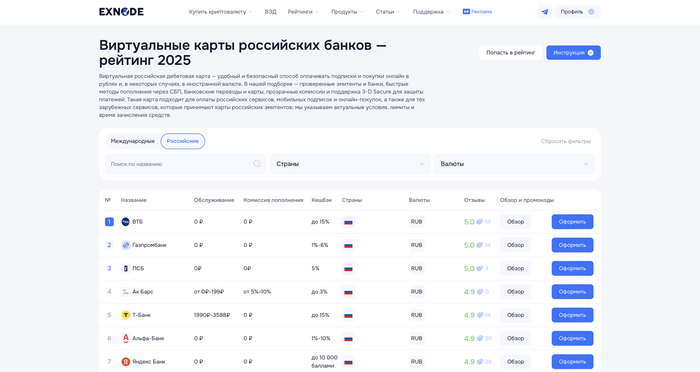Open the Валюты filter dropdown
The height and width of the screenshot is (372, 700).
(x=514, y=164)
